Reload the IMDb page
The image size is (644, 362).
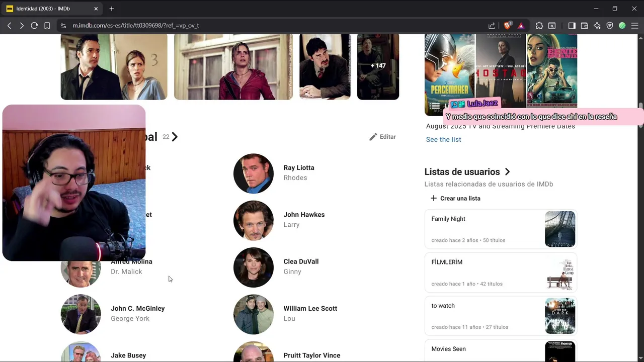click(34, 26)
